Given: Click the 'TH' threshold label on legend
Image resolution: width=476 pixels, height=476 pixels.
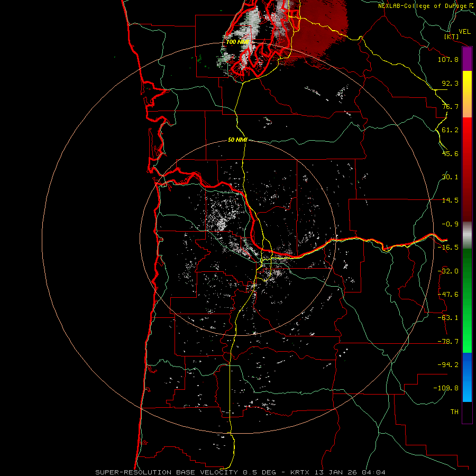Looking at the screenshot, I should coord(454,412).
